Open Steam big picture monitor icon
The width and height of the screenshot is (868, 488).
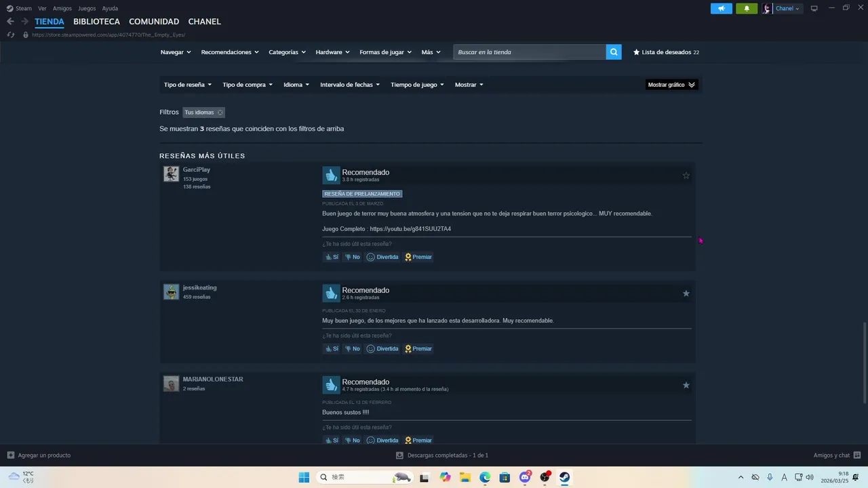814,9
